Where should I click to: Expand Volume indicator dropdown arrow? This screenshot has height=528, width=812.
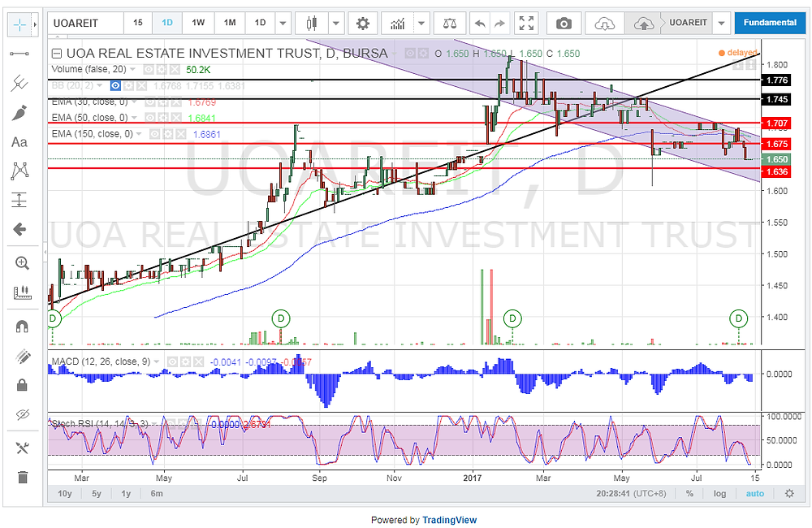(133, 69)
